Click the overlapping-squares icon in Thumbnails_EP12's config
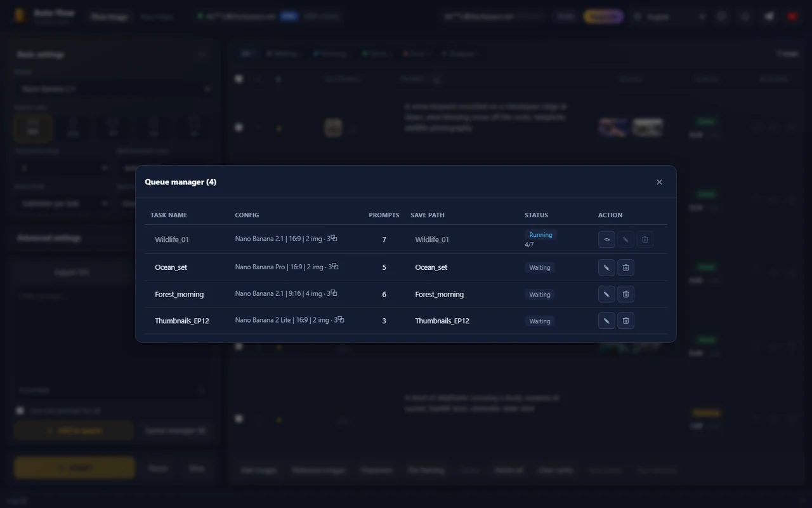This screenshot has width=812, height=508. pyautogui.click(x=341, y=320)
